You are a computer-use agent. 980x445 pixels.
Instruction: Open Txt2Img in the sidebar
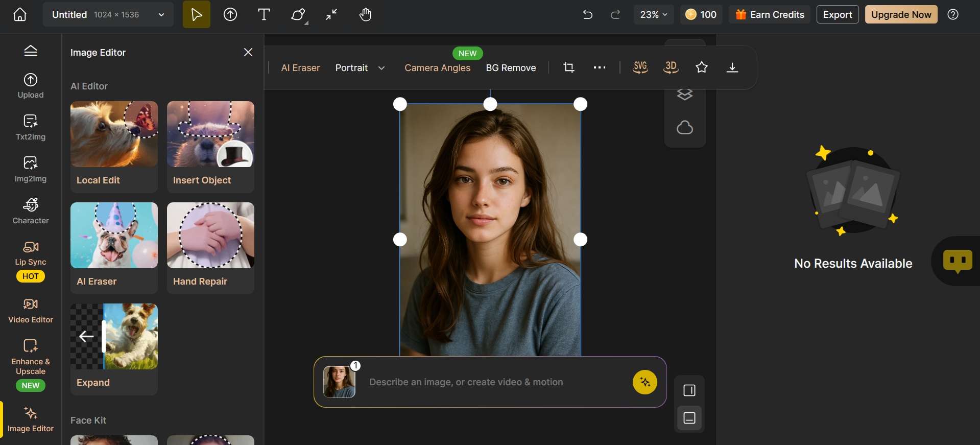pyautogui.click(x=31, y=128)
